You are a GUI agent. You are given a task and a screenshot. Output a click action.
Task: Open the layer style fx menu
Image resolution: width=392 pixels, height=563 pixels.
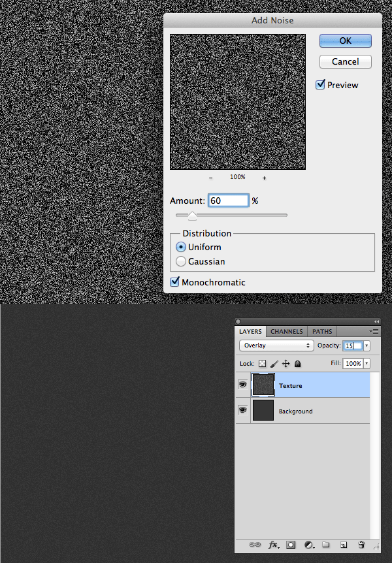(274, 545)
